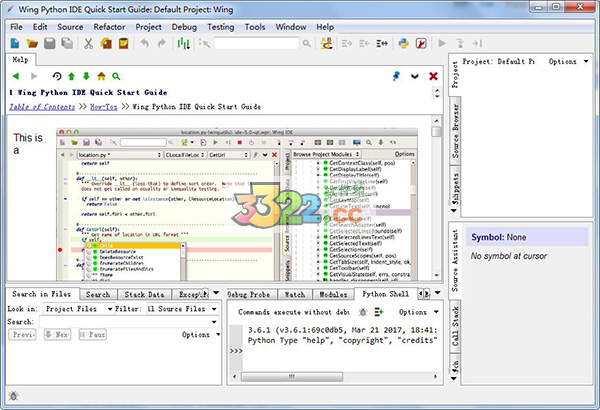
Task: Click the Previous search result button
Action: tap(23, 335)
